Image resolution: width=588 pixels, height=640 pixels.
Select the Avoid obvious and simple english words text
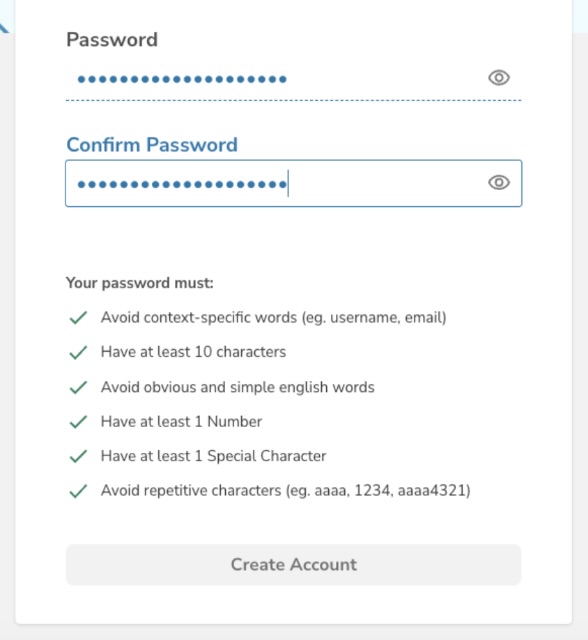pyautogui.click(x=237, y=387)
